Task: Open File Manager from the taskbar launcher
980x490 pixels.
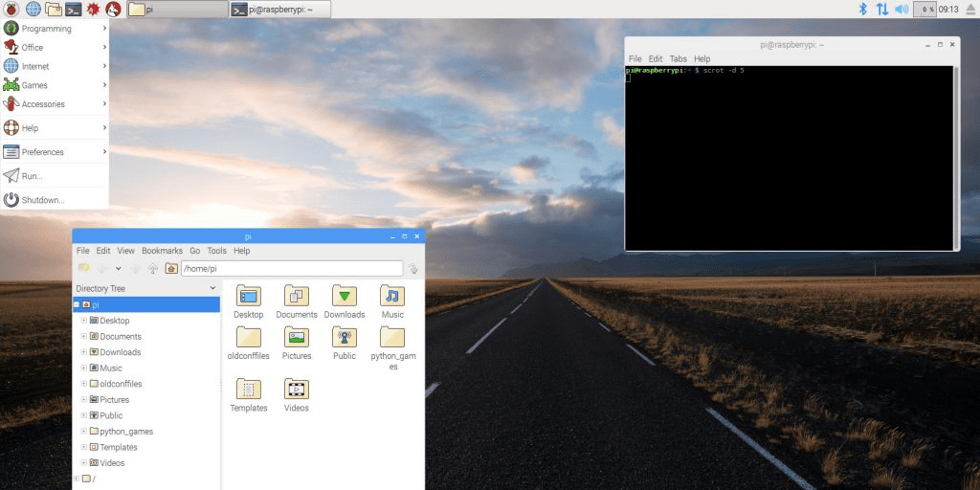Action: 54,9
